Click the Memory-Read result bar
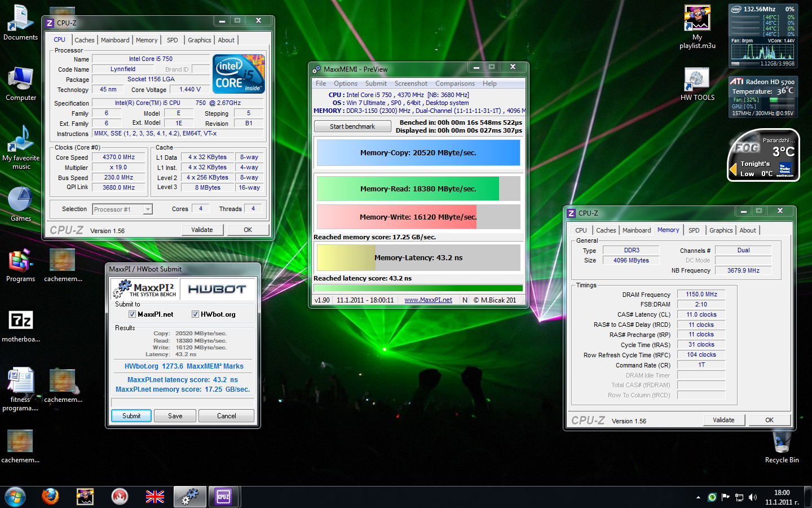The width and height of the screenshot is (812, 508). click(418, 189)
